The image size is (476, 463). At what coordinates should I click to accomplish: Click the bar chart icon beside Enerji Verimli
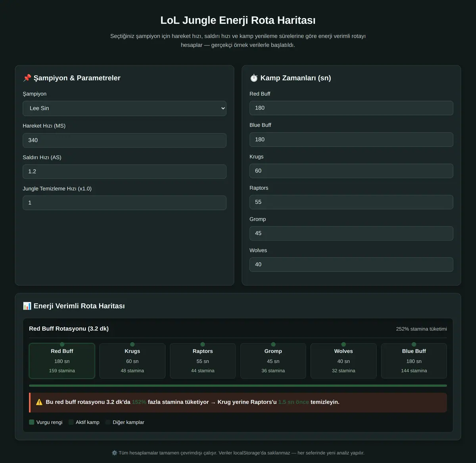(27, 306)
